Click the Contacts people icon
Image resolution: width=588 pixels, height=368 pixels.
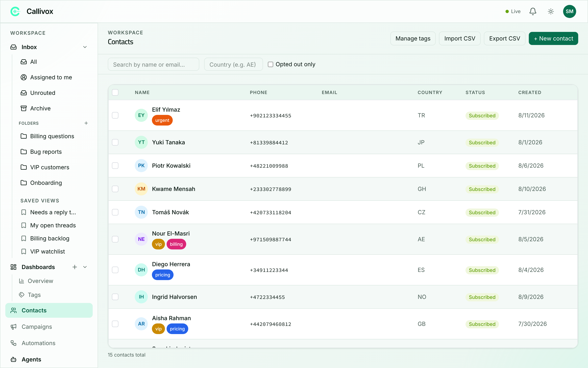14,310
